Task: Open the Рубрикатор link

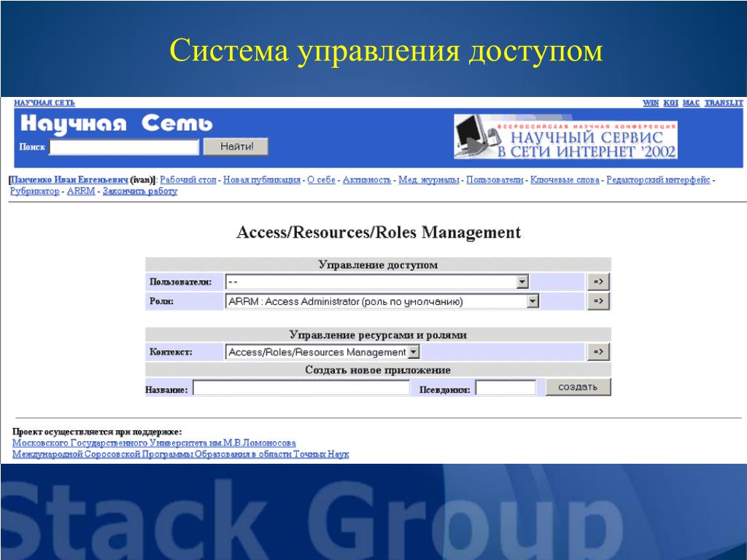Action: pos(35,192)
